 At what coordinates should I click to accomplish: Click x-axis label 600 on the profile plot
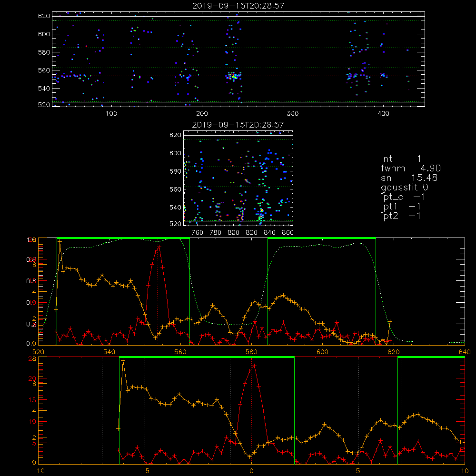coord(322,352)
